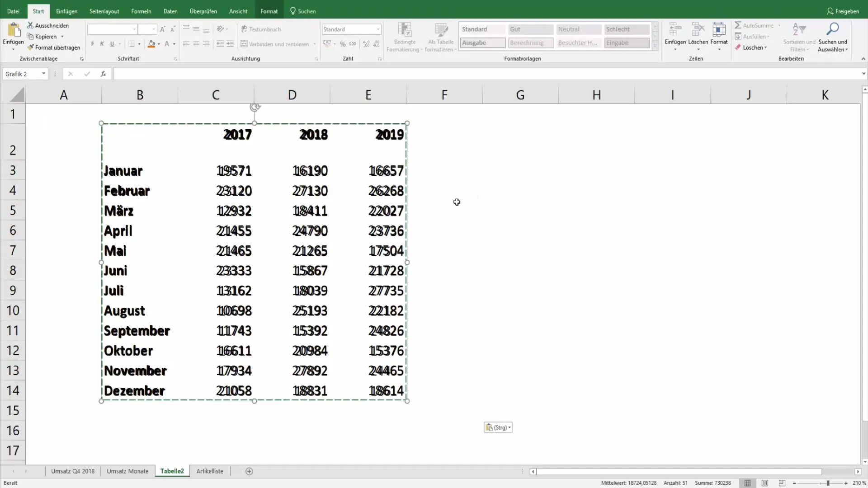The height and width of the screenshot is (488, 868).
Task: Add a new sheet with plus icon
Action: tap(249, 471)
